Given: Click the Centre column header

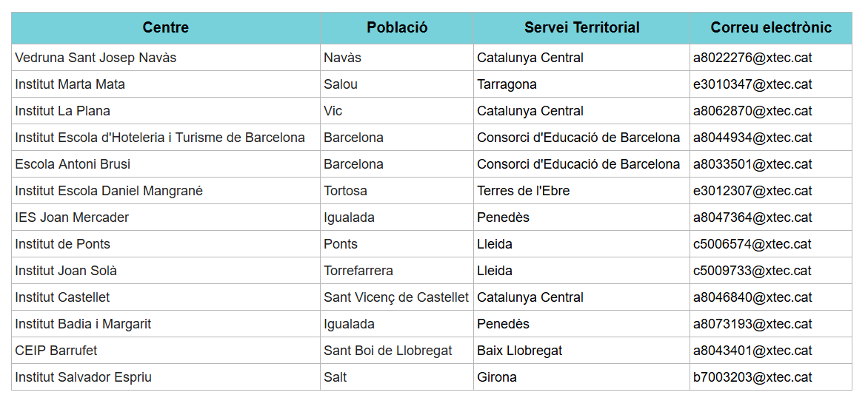Looking at the screenshot, I should point(166,28).
